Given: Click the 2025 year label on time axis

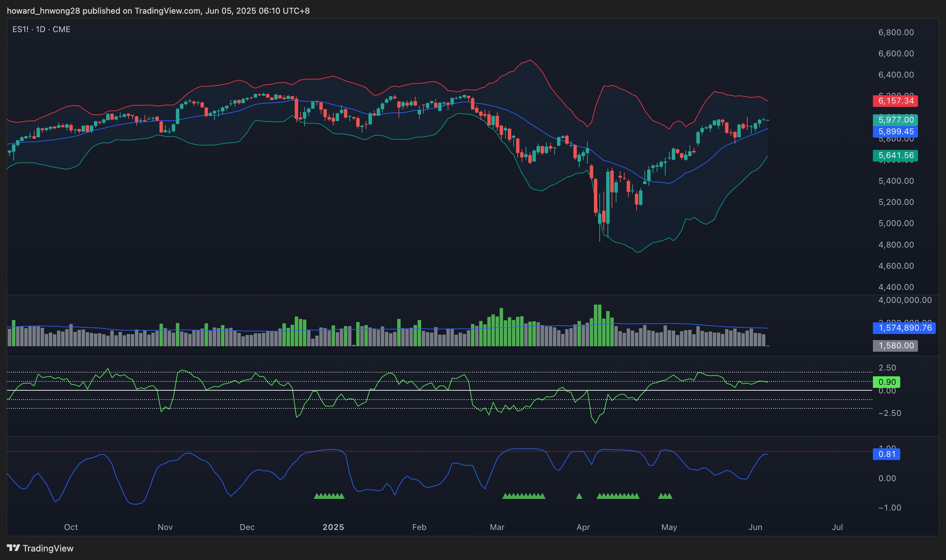Looking at the screenshot, I should [333, 527].
